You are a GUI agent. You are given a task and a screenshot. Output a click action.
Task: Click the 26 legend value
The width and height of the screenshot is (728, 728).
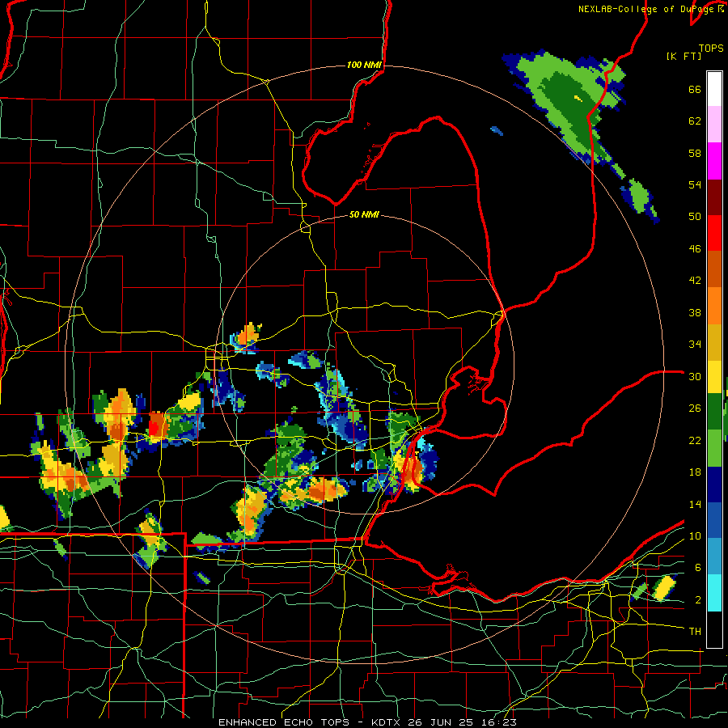pos(695,408)
